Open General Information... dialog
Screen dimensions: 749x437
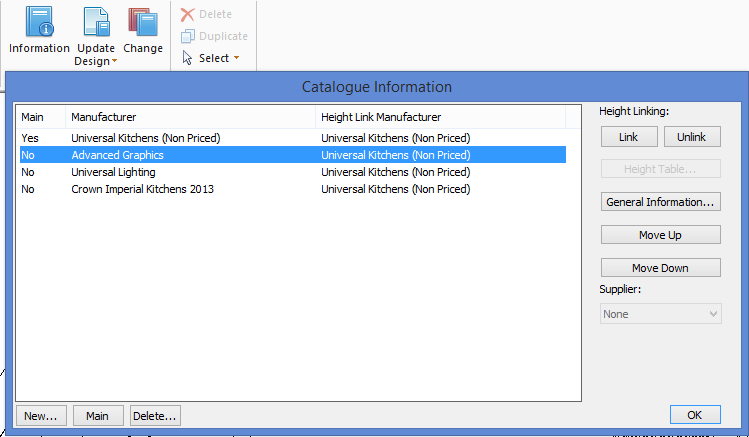coord(661,202)
